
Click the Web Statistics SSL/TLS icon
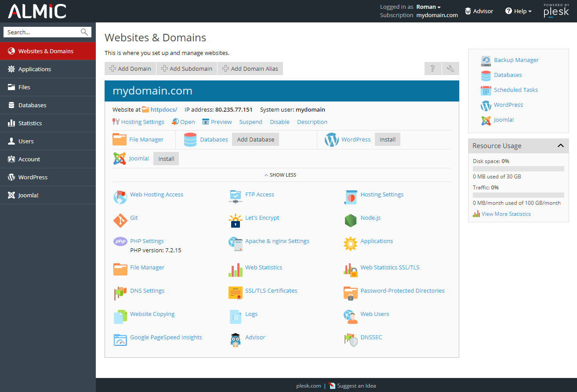pyautogui.click(x=350, y=270)
